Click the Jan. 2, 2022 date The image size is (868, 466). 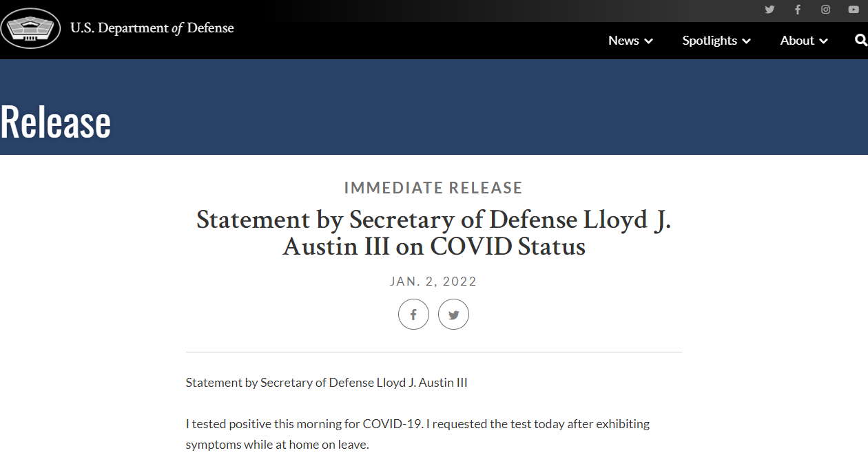(433, 282)
